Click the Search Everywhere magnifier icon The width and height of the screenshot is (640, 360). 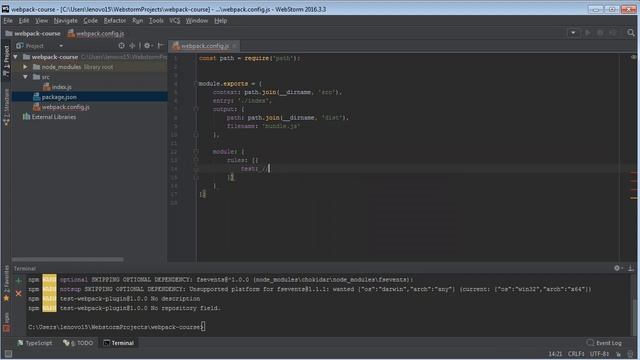click(x=631, y=33)
